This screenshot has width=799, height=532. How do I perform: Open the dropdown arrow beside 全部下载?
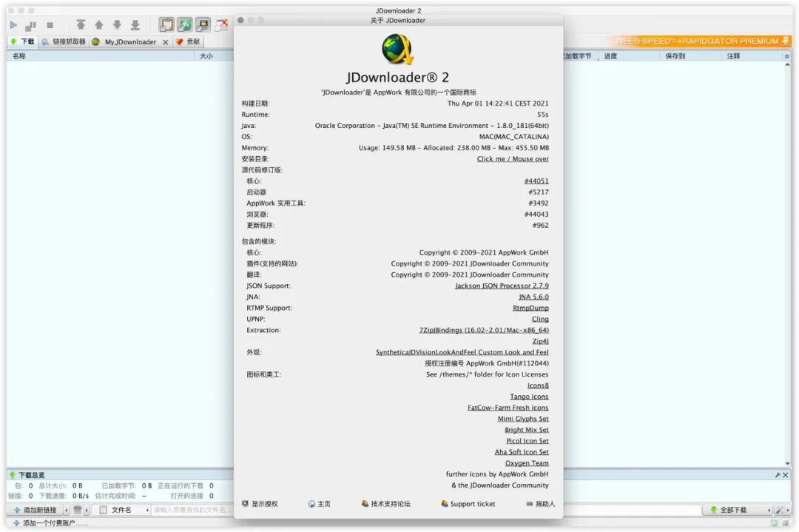(769, 510)
